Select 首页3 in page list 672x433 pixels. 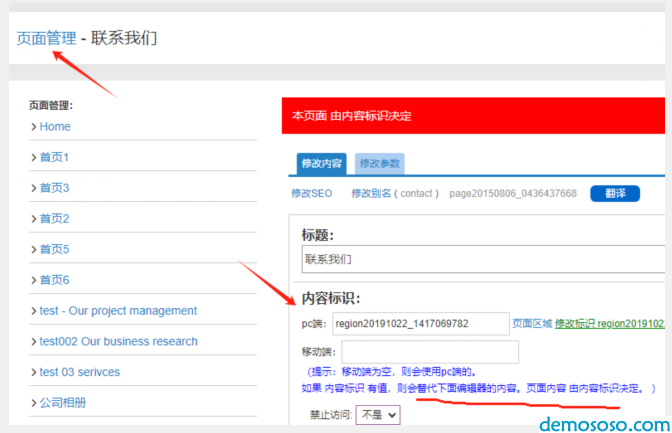click(x=54, y=188)
